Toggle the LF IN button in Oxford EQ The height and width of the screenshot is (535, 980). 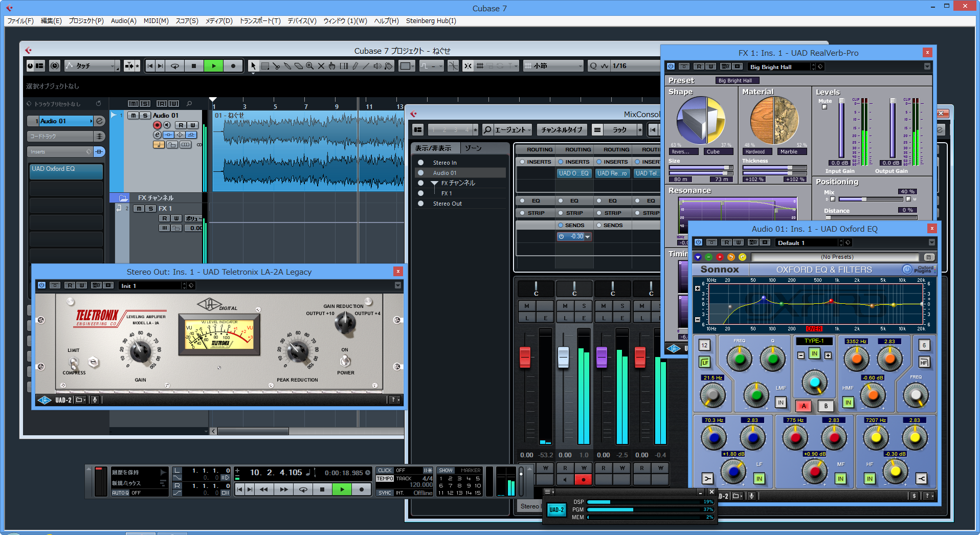click(x=759, y=479)
